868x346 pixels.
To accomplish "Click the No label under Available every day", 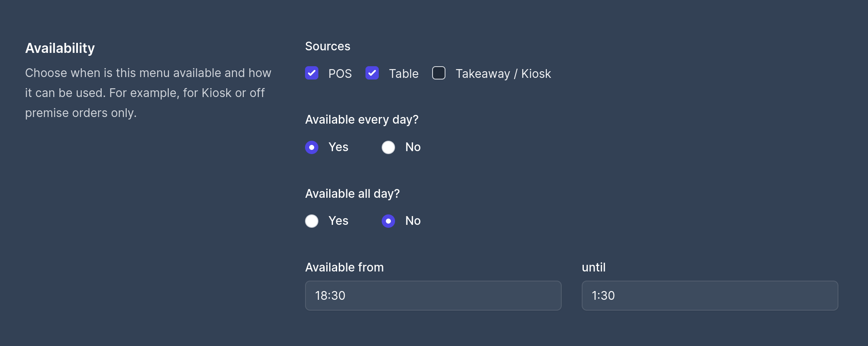I will 413,147.
